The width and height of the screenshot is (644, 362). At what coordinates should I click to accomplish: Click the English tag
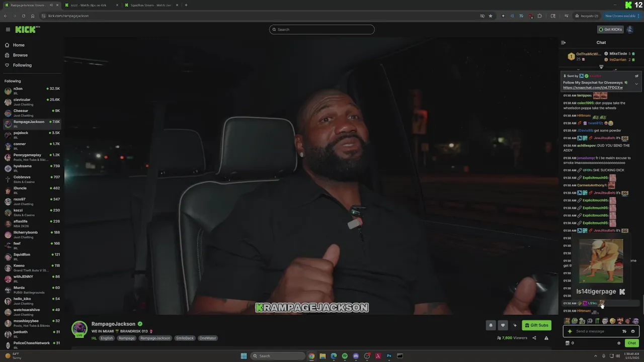pos(107,338)
